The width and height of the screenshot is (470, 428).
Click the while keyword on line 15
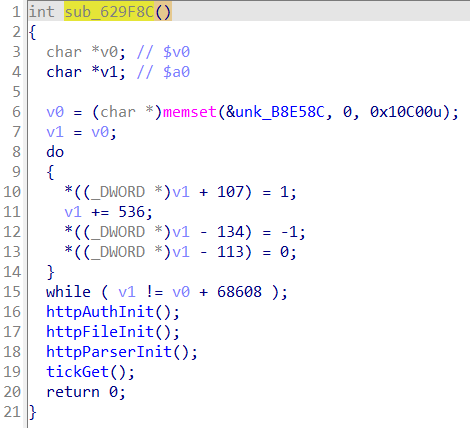coord(68,292)
